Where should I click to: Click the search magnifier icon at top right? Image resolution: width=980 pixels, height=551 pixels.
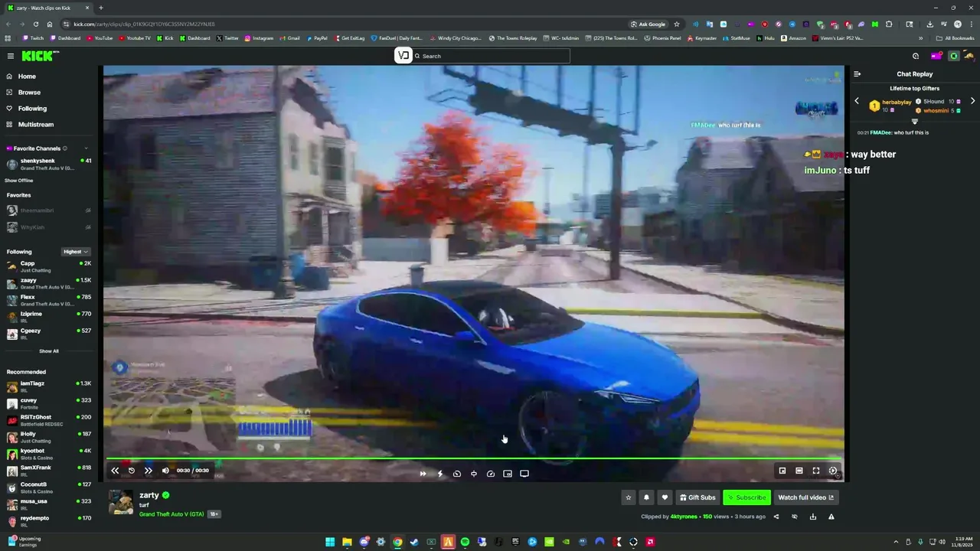point(916,56)
